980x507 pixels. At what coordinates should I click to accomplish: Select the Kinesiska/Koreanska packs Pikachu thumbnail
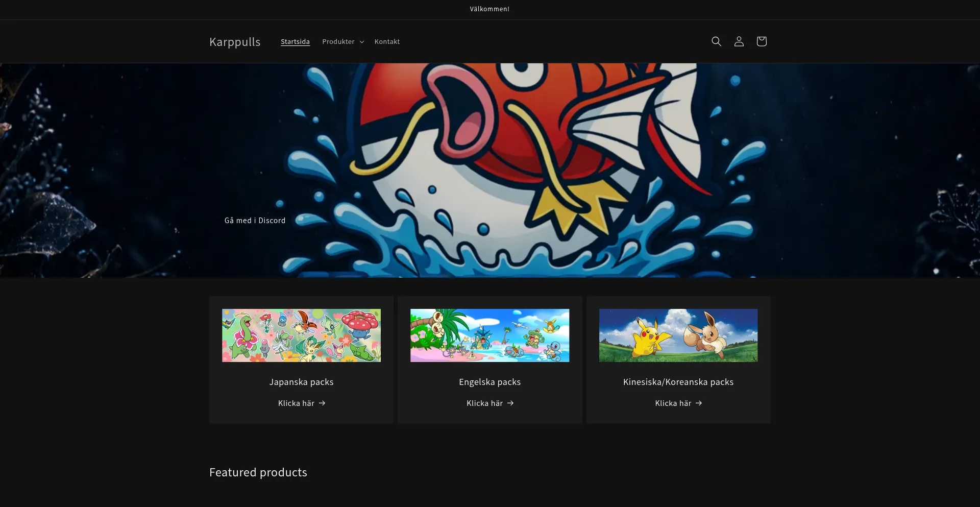(678, 335)
